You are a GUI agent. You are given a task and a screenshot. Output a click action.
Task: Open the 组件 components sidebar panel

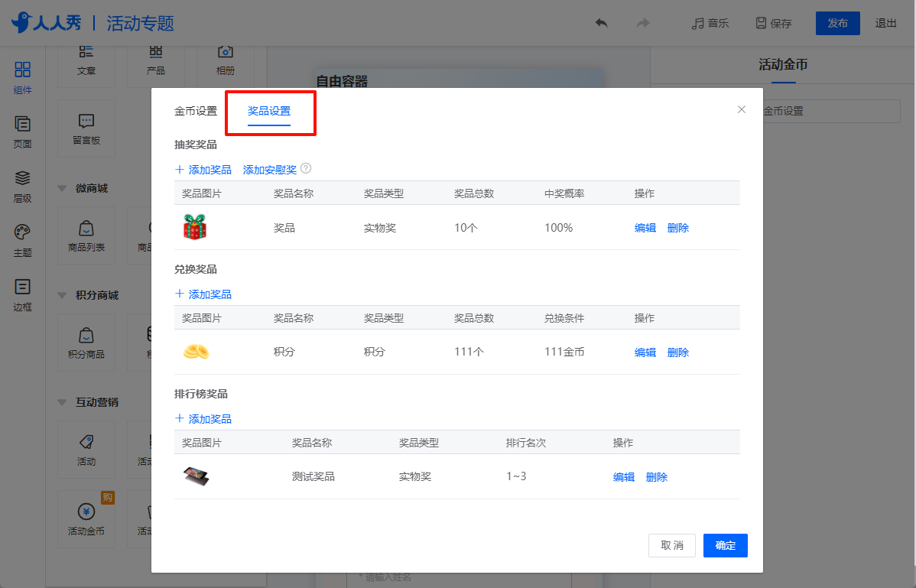click(x=22, y=78)
